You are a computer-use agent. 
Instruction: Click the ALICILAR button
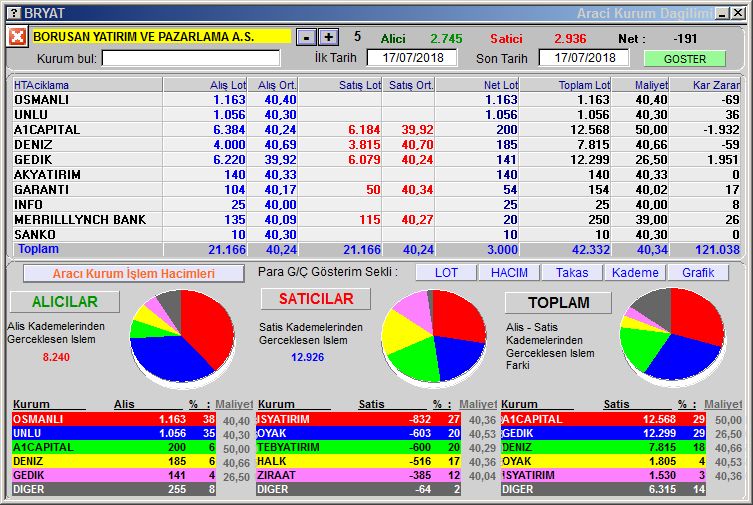point(65,301)
